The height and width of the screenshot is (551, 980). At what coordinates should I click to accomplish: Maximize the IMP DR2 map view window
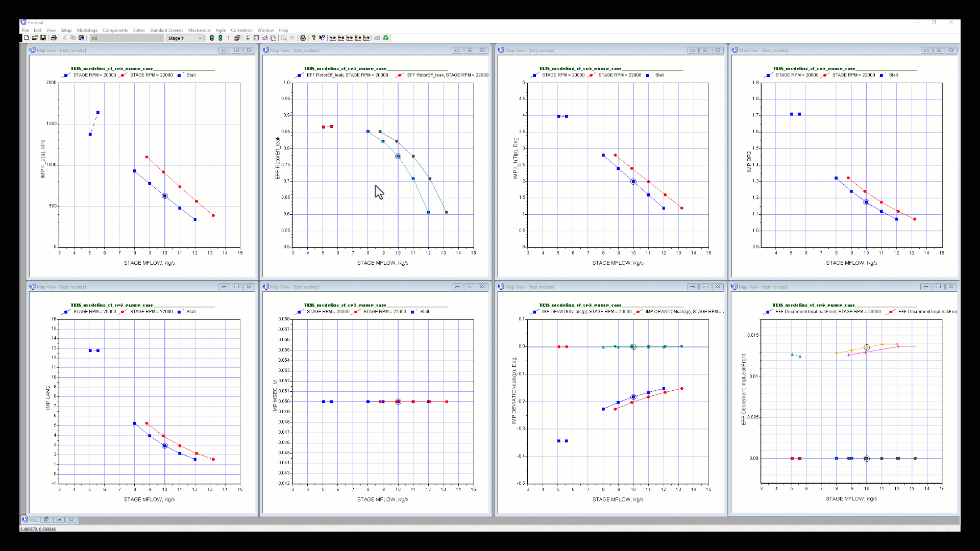coord(939,50)
